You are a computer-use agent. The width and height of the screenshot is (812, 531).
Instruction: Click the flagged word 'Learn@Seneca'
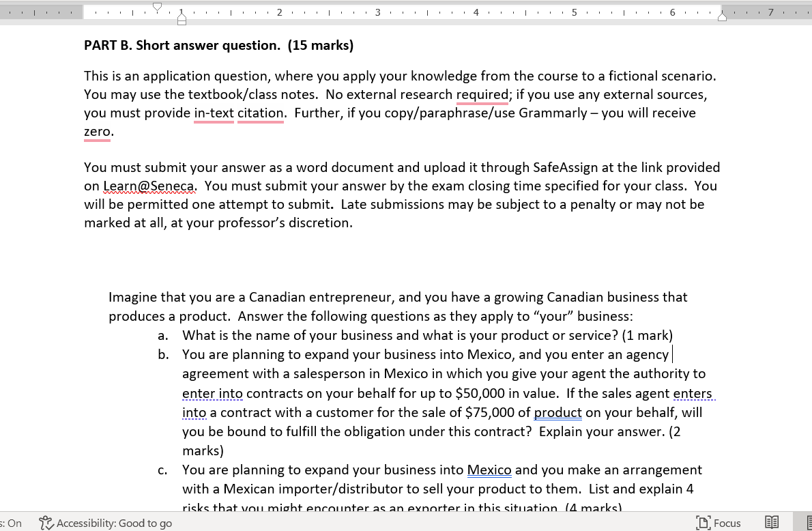click(148, 186)
